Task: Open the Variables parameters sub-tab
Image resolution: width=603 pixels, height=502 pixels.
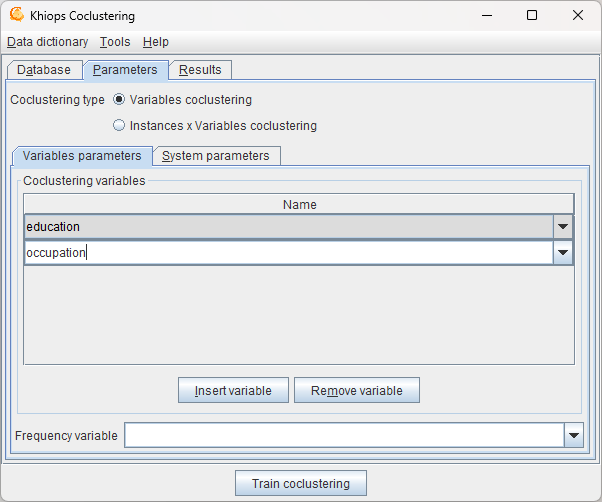Action: click(x=82, y=156)
